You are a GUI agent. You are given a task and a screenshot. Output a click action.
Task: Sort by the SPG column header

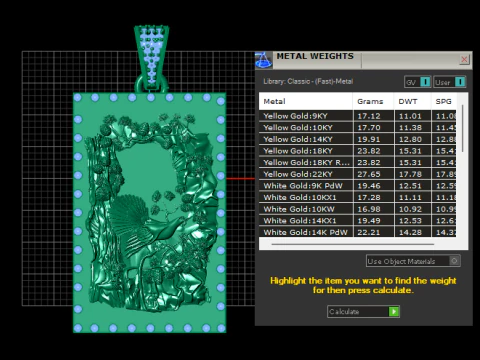pos(444,101)
